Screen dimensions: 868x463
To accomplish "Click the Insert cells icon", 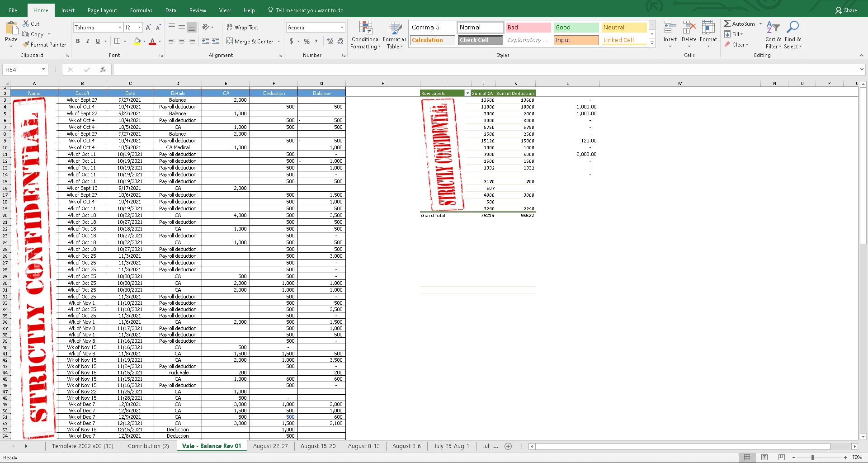I will pos(670,28).
